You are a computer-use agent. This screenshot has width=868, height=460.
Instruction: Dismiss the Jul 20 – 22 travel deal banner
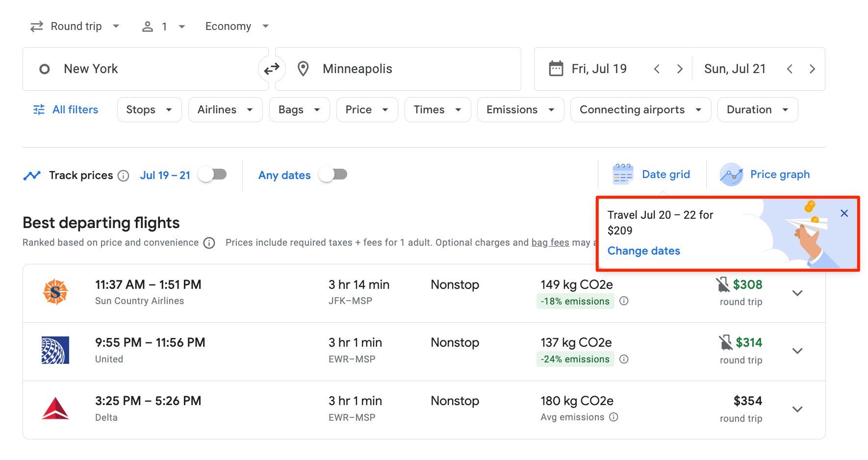pyautogui.click(x=844, y=213)
